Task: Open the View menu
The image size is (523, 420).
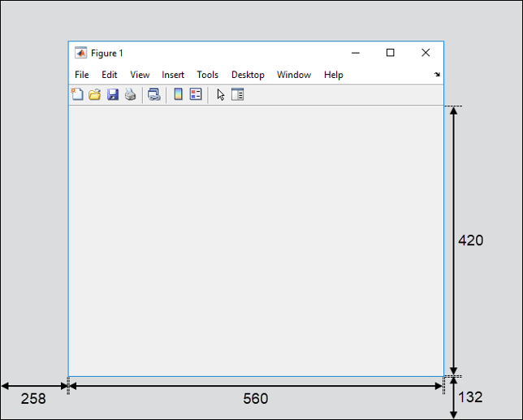Action: (140, 75)
